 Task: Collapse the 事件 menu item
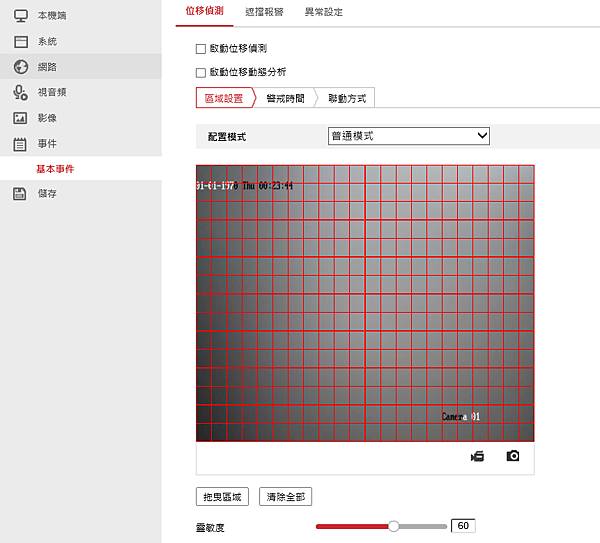[x=81, y=143]
